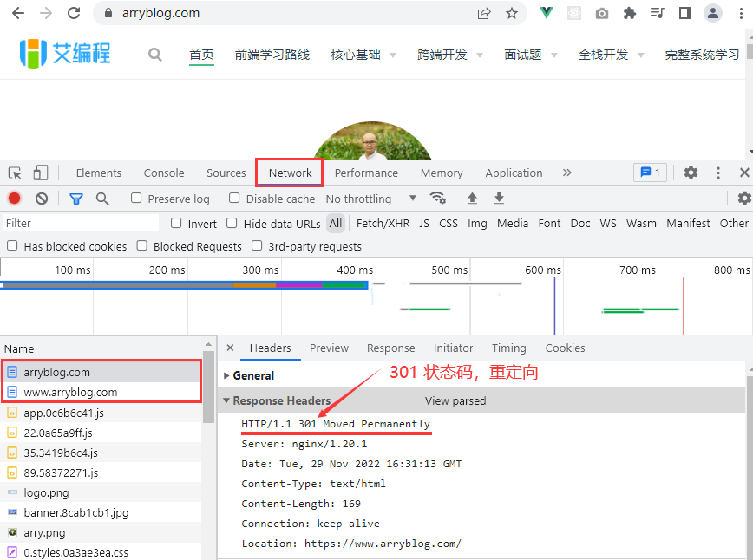Enable Disable cache checkbox
Image resolution: width=753 pixels, height=560 pixels.
tap(234, 198)
